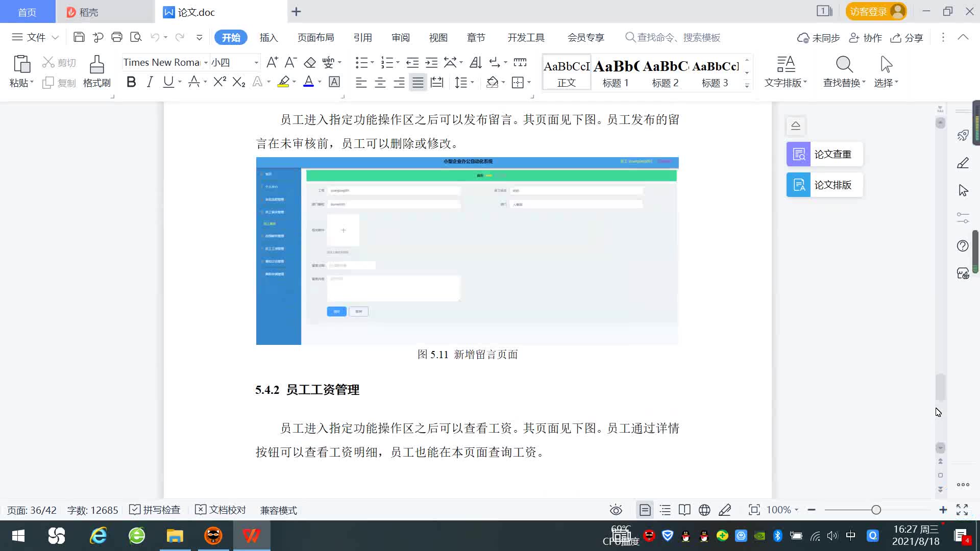The height and width of the screenshot is (551, 980).
Task: Open the font size 小四 dropdown
Action: [256, 62]
